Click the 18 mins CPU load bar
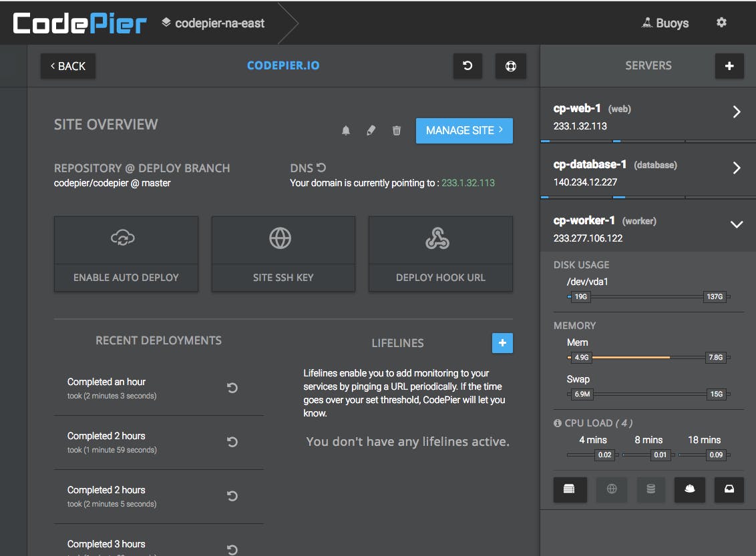 tap(705, 455)
